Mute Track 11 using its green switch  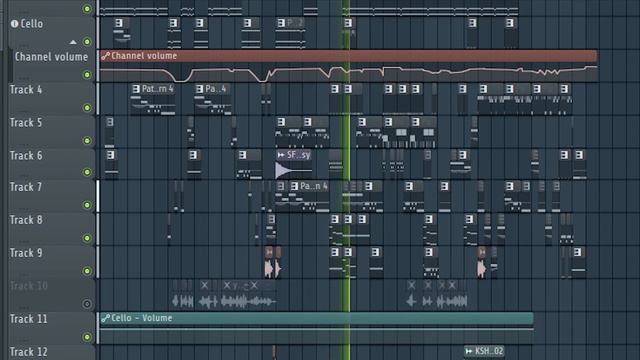click(x=87, y=337)
